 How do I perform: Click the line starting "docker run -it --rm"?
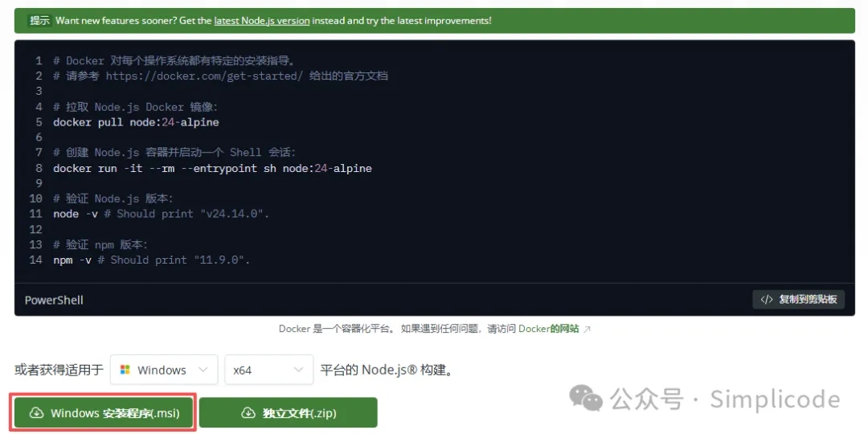(x=212, y=168)
